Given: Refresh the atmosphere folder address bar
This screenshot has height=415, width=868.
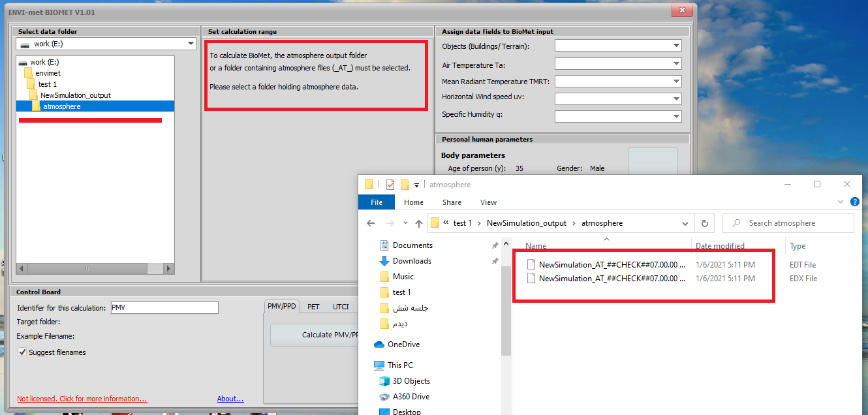Looking at the screenshot, I should tap(704, 223).
